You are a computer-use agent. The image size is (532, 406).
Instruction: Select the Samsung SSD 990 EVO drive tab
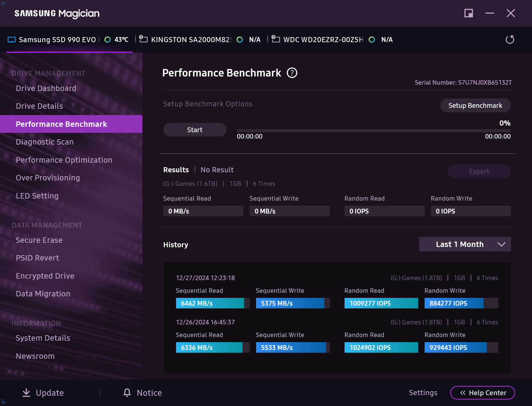point(69,40)
